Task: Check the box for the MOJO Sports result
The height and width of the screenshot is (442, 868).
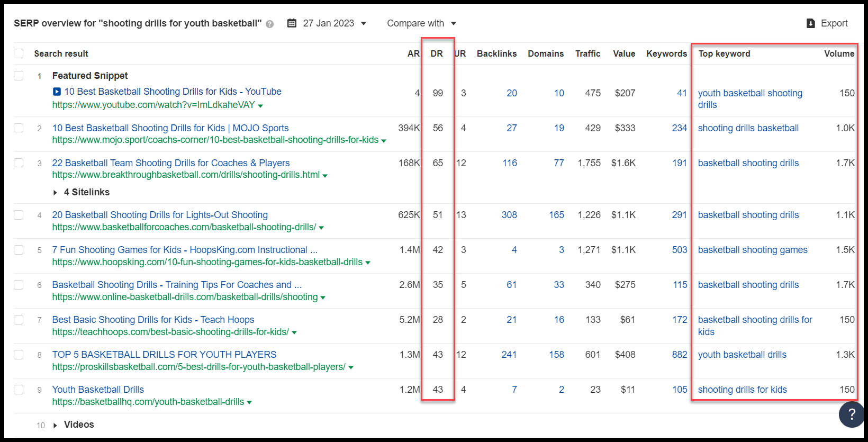Action: 19,128
